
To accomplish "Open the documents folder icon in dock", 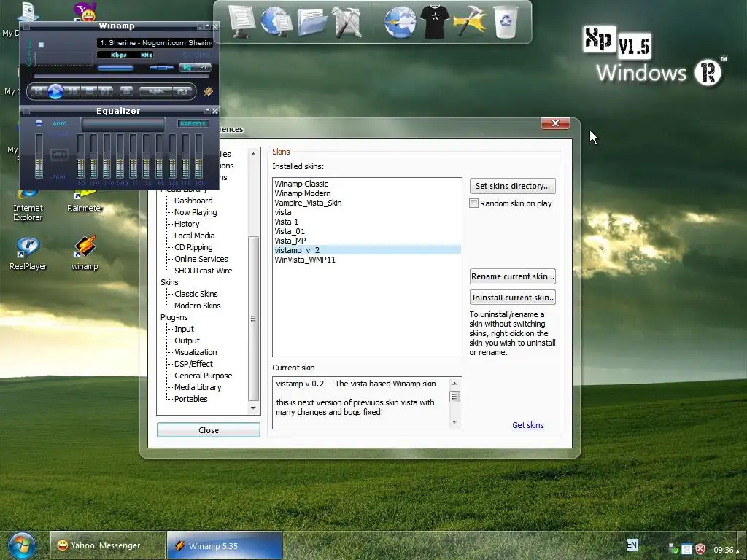I will tap(311, 23).
